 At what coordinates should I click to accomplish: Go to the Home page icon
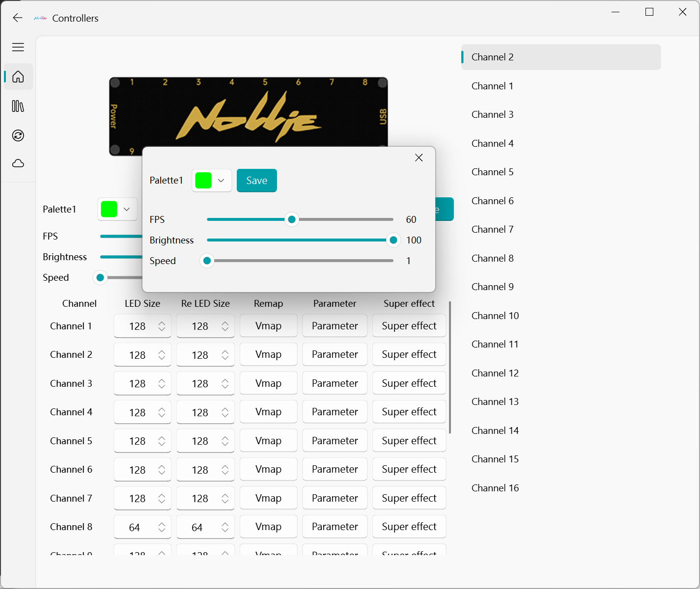coord(18,77)
